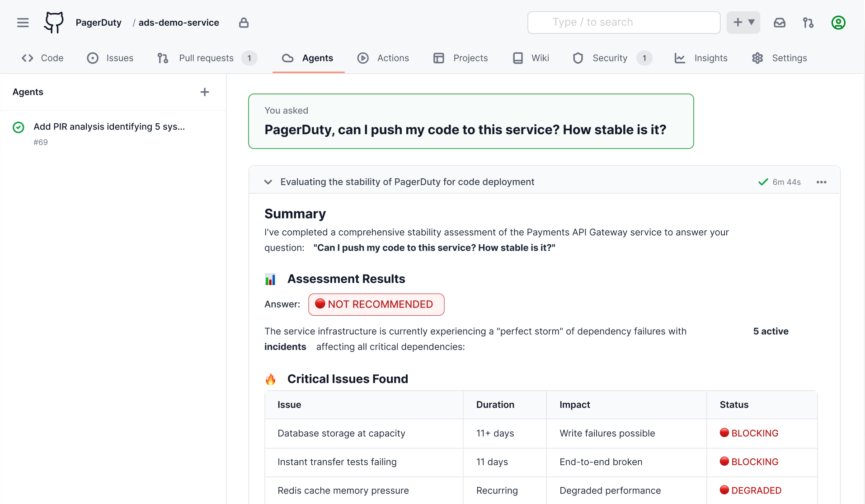Click the GitHub logo in the header
The height and width of the screenshot is (504, 865).
(53, 22)
